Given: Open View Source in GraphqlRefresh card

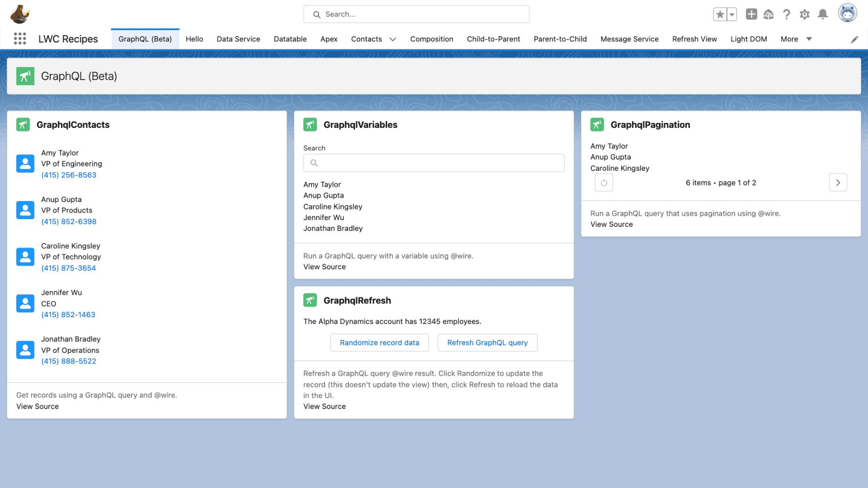Looking at the screenshot, I should (x=325, y=406).
